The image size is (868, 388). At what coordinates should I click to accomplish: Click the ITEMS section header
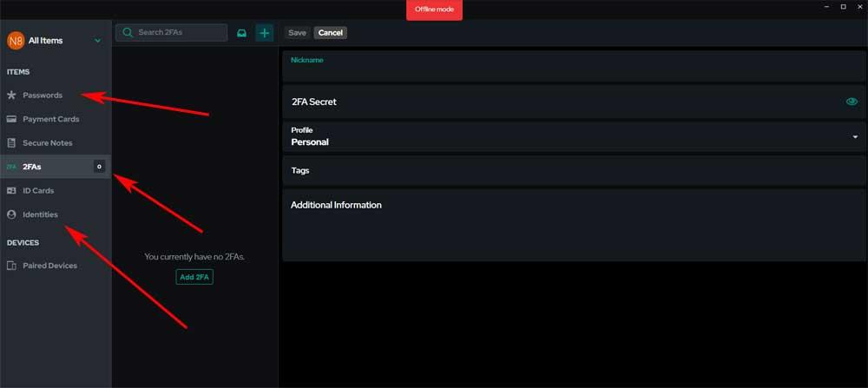click(x=18, y=72)
